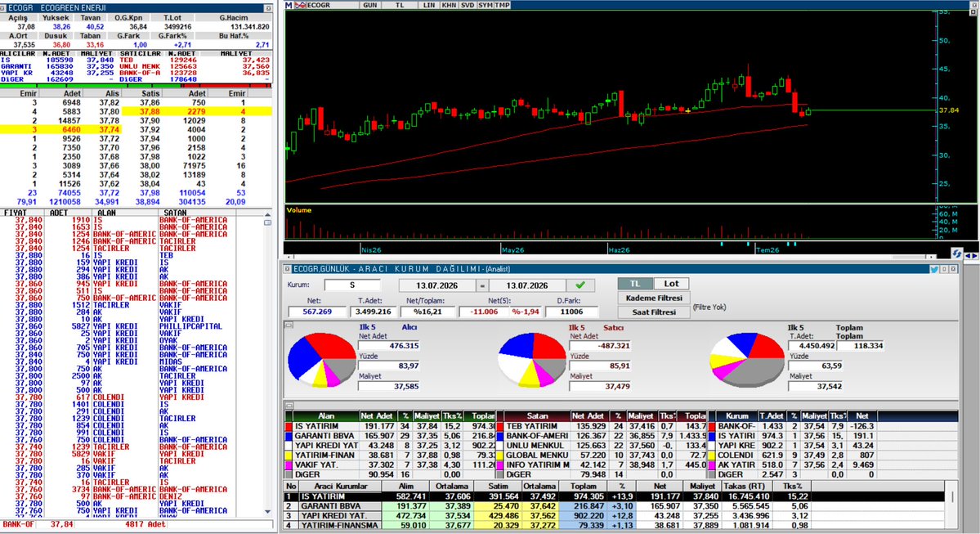The image size is (980, 534).
Task: Toggle KHN option in chart toolbar
Action: [x=449, y=5]
